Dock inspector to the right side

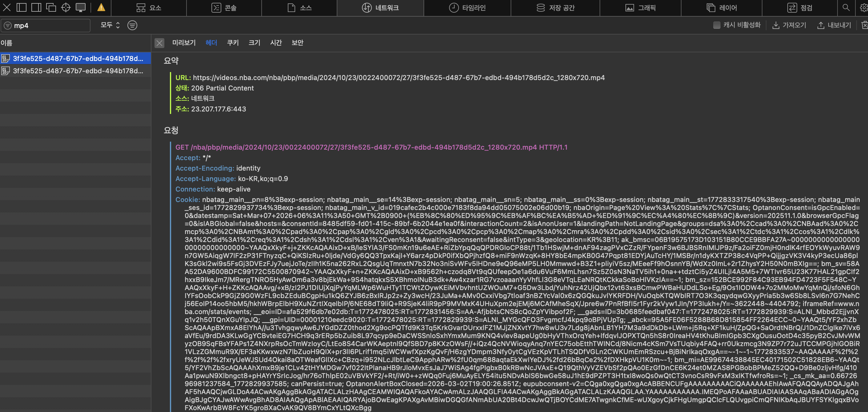point(36,7)
